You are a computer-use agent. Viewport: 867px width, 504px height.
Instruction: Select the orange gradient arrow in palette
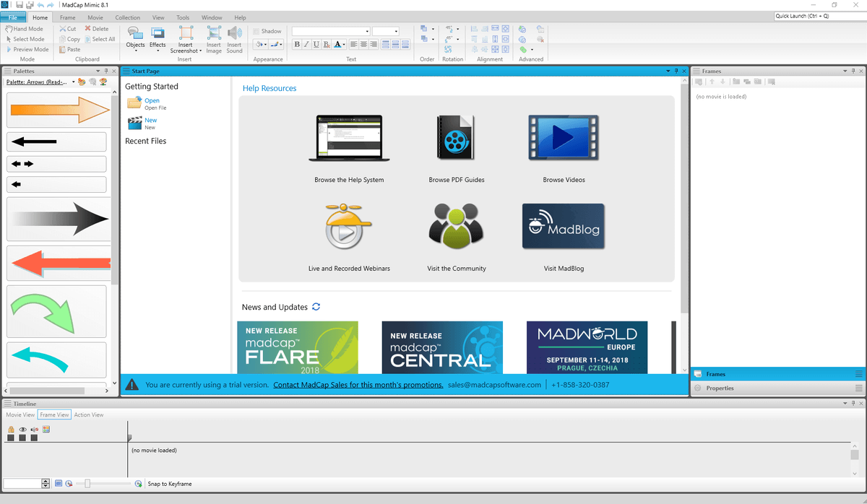59,111
